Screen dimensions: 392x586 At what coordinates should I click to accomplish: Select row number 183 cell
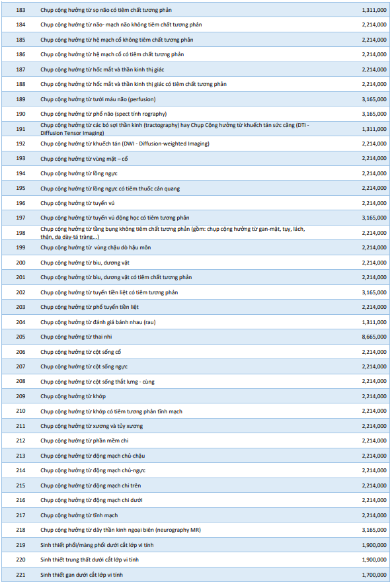tap(20, 10)
